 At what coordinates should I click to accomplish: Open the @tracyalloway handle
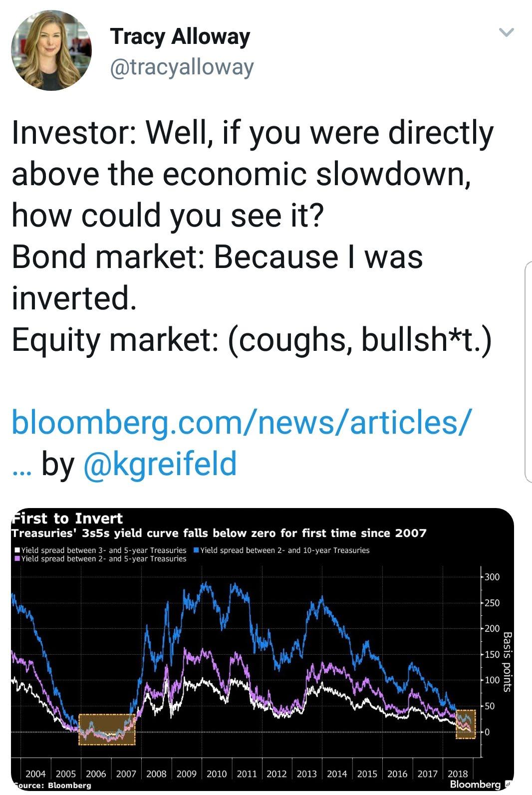point(182,67)
